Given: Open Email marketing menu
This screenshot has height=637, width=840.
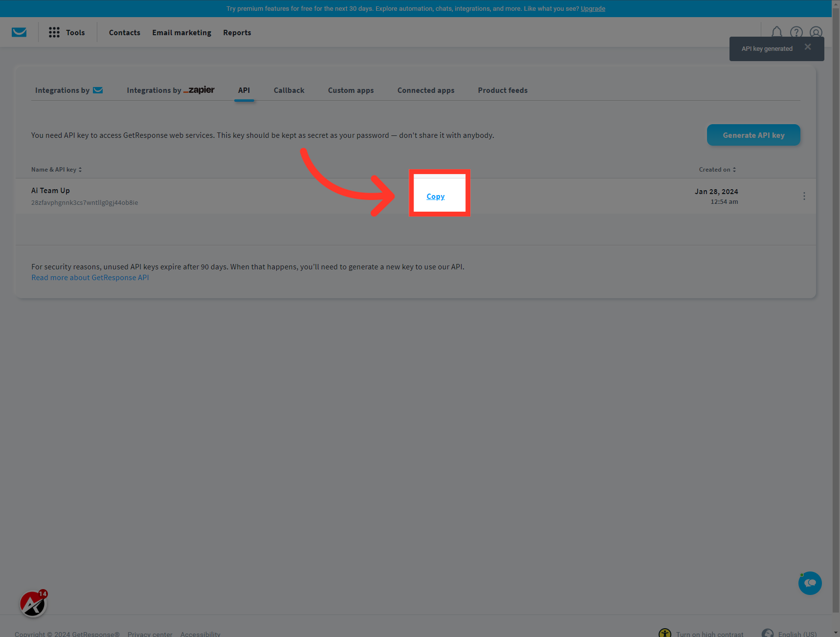Looking at the screenshot, I should pyautogui.click(x=182, y=32).
